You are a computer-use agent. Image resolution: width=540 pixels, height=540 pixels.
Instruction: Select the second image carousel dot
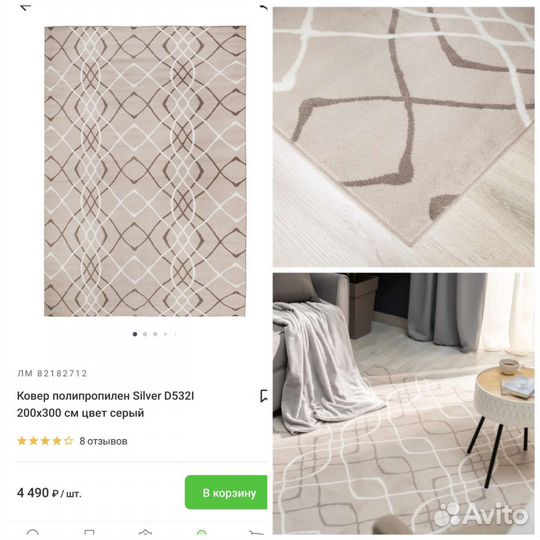click(x=145, y=334)
